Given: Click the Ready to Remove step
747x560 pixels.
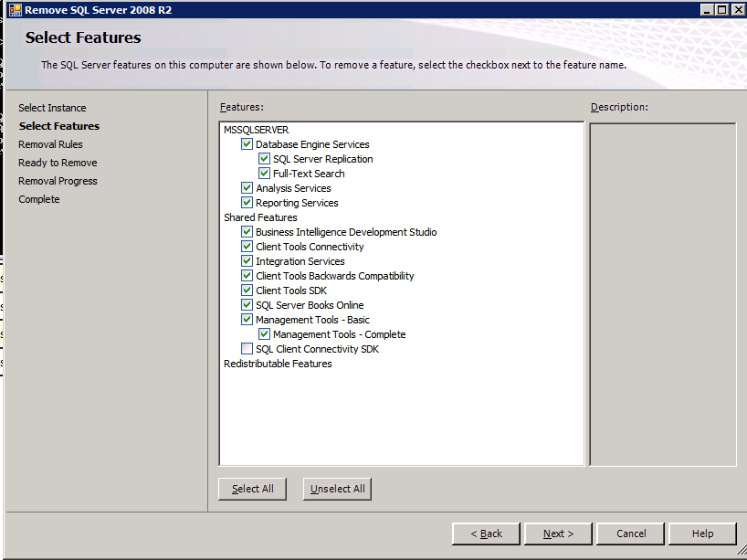Looking at the screenshot, I should (58, 163).
